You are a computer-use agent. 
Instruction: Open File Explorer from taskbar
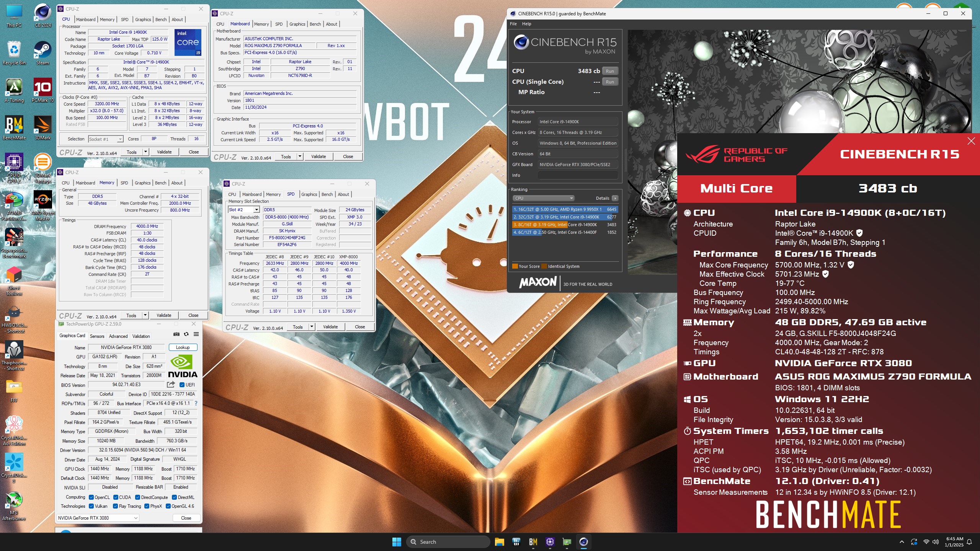point(499,541)
